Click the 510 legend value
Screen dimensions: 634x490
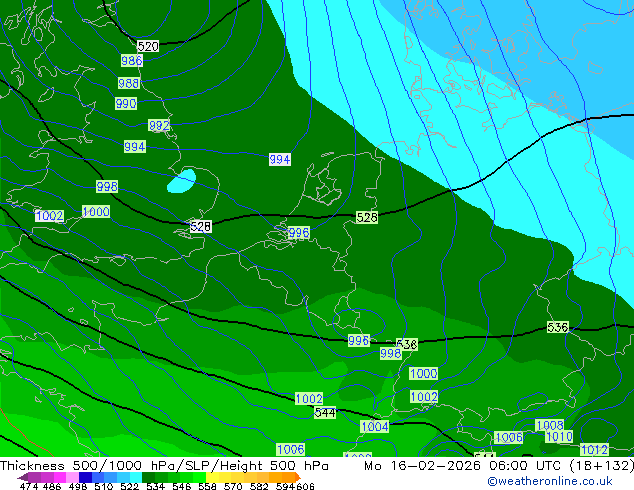(102, 486)
